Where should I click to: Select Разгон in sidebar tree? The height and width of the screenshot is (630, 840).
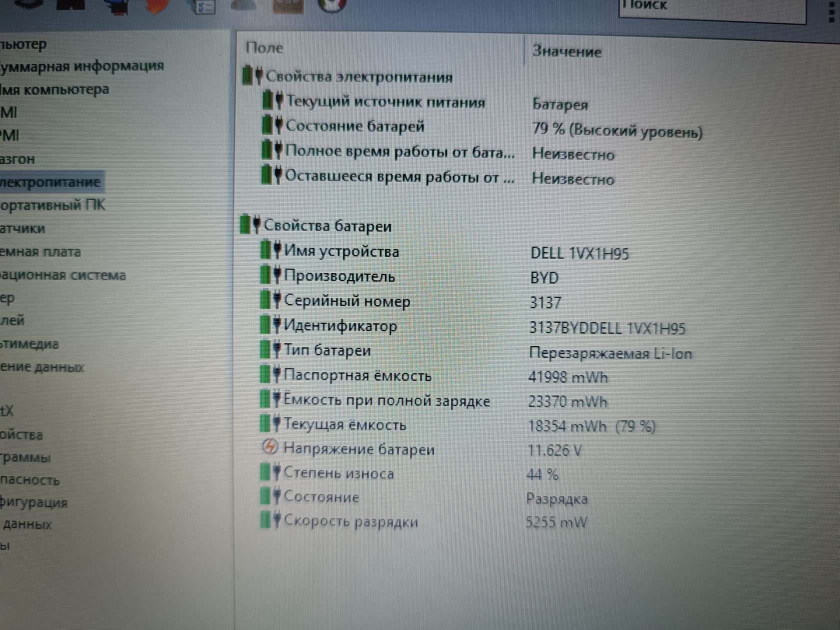click(x=17, y=159)
